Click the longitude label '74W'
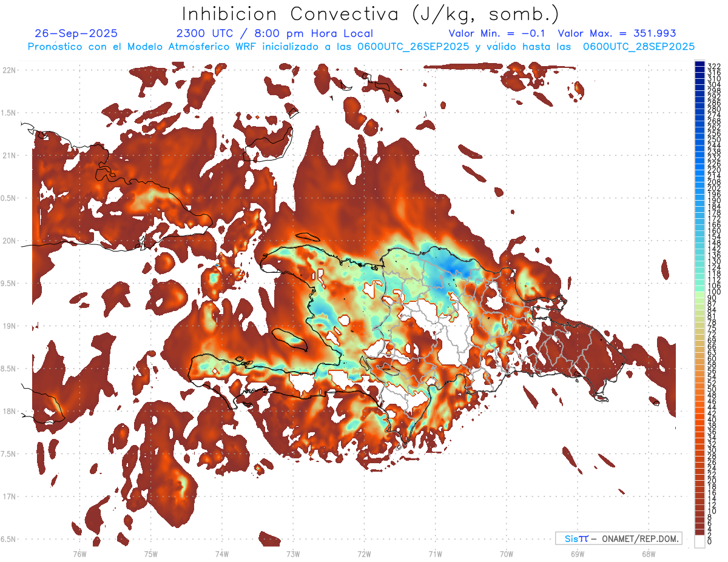The height and width of the screenshot is (562, 728). coord(221,554)
